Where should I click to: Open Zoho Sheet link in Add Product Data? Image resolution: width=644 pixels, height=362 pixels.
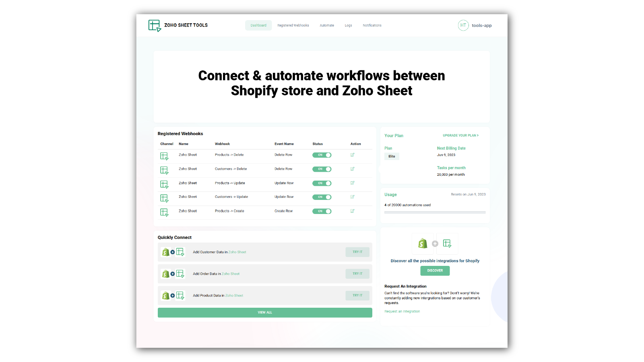tap(234, 296)
